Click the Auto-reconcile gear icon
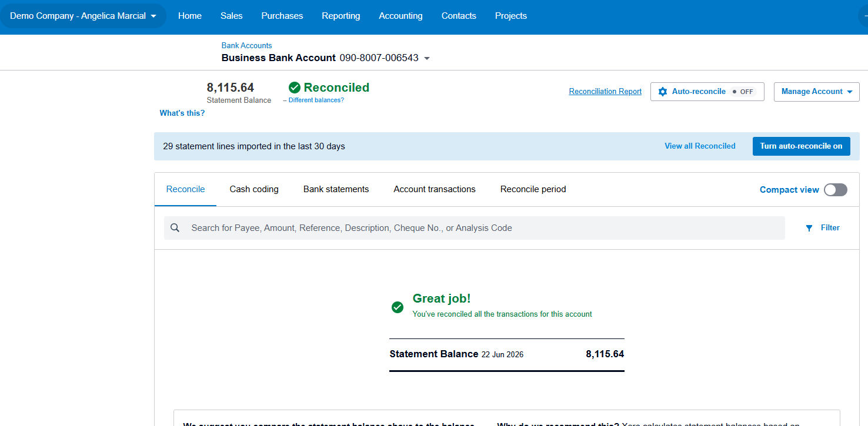 [x=663, y=92]
